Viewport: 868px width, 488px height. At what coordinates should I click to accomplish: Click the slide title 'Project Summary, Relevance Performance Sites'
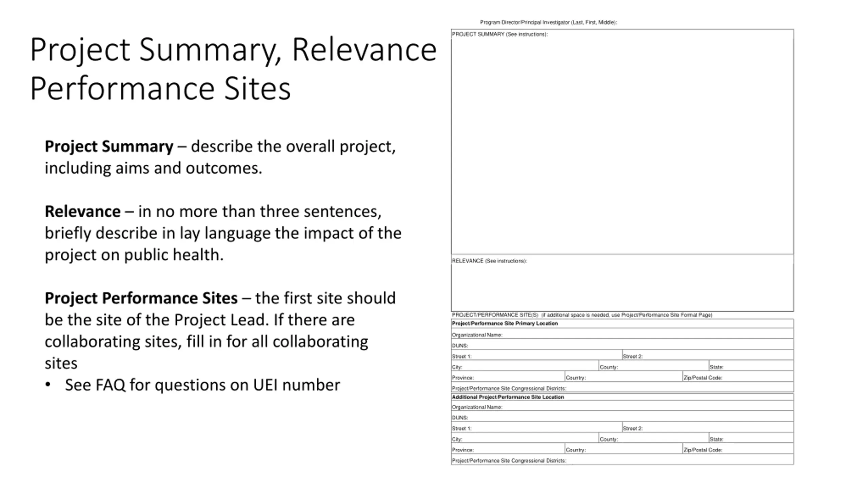(233, 68)
